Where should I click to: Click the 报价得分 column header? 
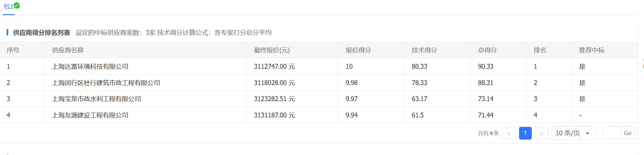(x=358, y=50)
